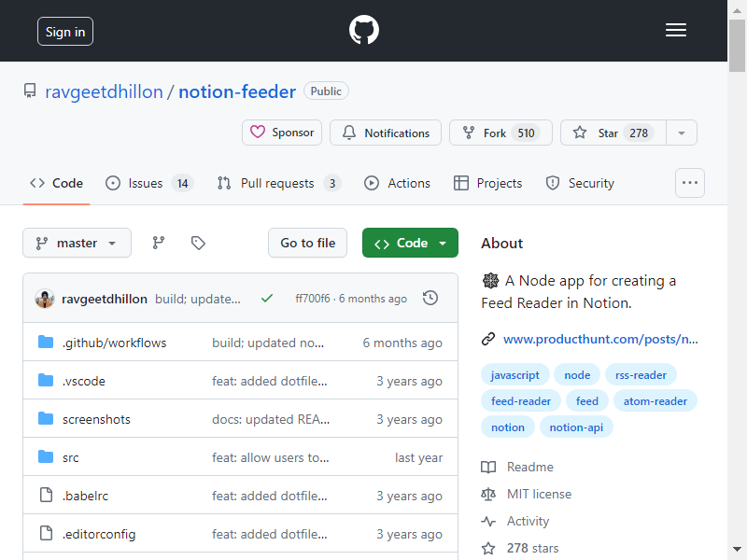View branches via the branch icon

click(x=159, y=243)
